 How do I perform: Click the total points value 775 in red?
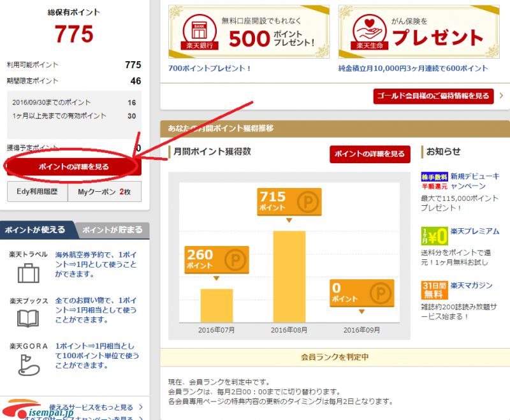tap(74, 34)
